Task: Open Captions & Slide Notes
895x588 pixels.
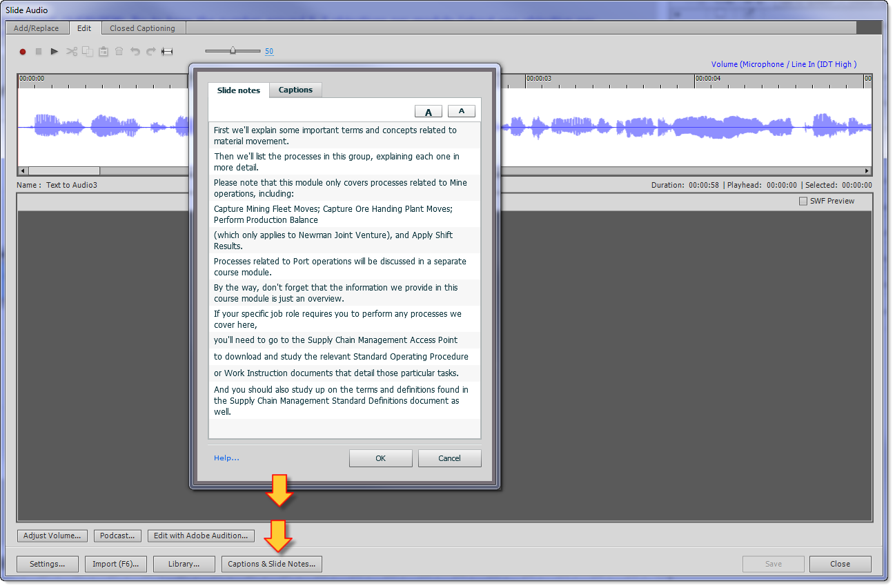Action: click(271, 564)
